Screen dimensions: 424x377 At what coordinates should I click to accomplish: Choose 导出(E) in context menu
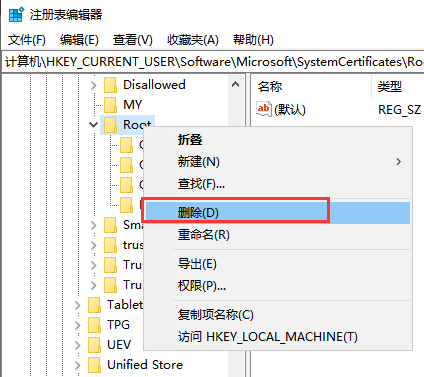pos(278,264)
